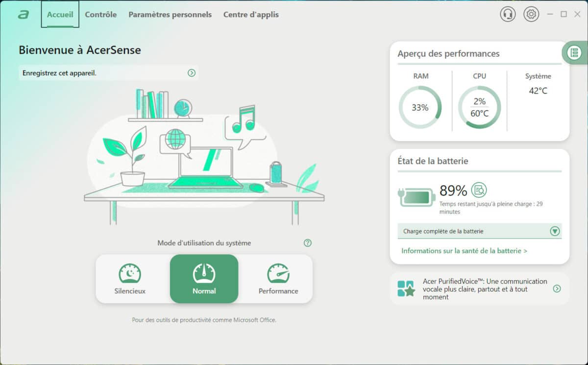Select the Normal mode
This screenshot has width=588, height=365.
click(204, 279)
